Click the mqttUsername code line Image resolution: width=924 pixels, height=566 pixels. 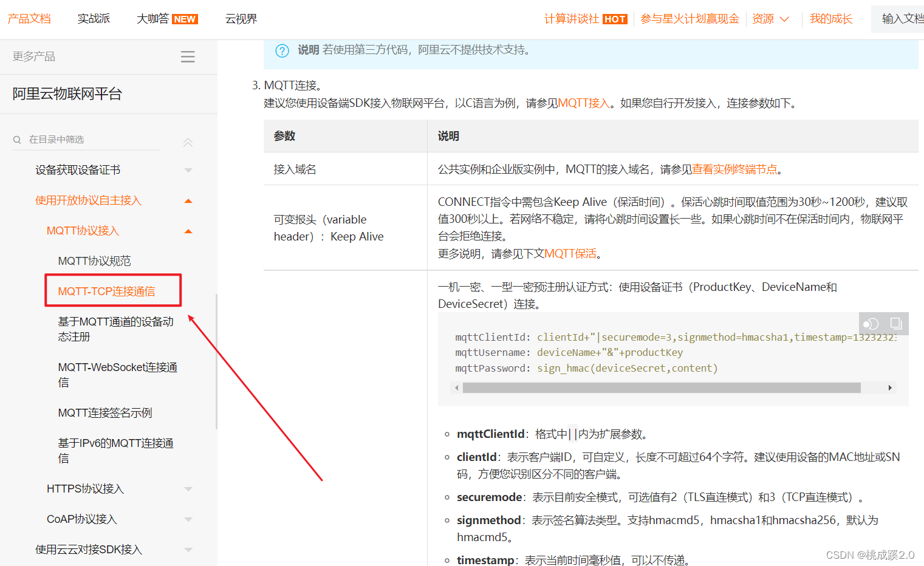[569, 352]
